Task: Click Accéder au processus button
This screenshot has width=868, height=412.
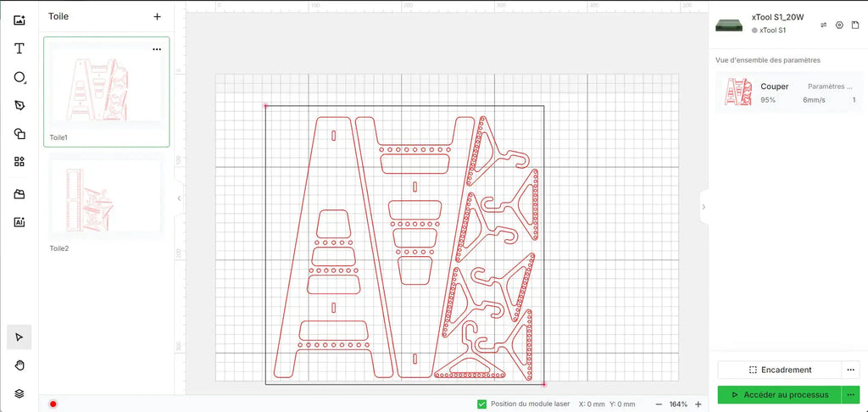Action: (x=779, y=395)
